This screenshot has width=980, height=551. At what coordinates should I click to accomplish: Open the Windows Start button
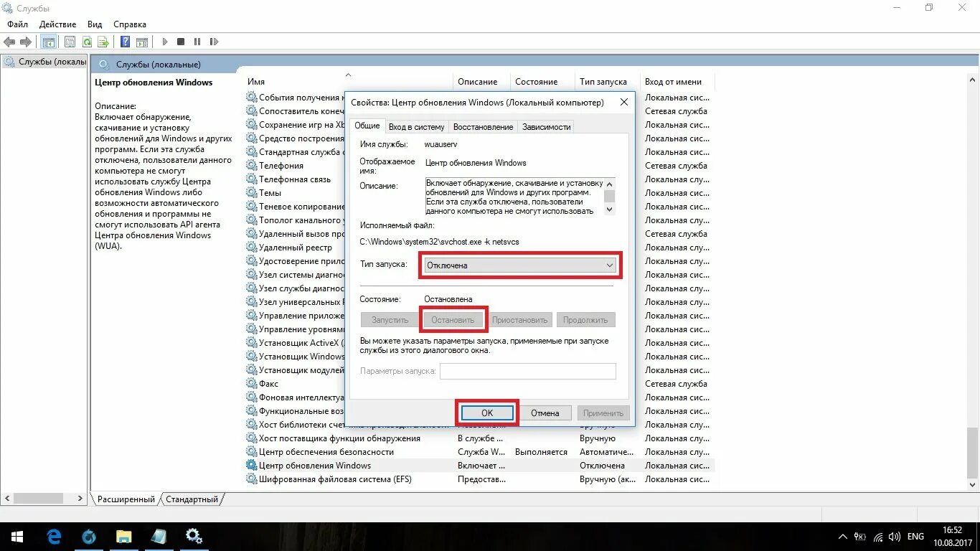click(17, 537)
